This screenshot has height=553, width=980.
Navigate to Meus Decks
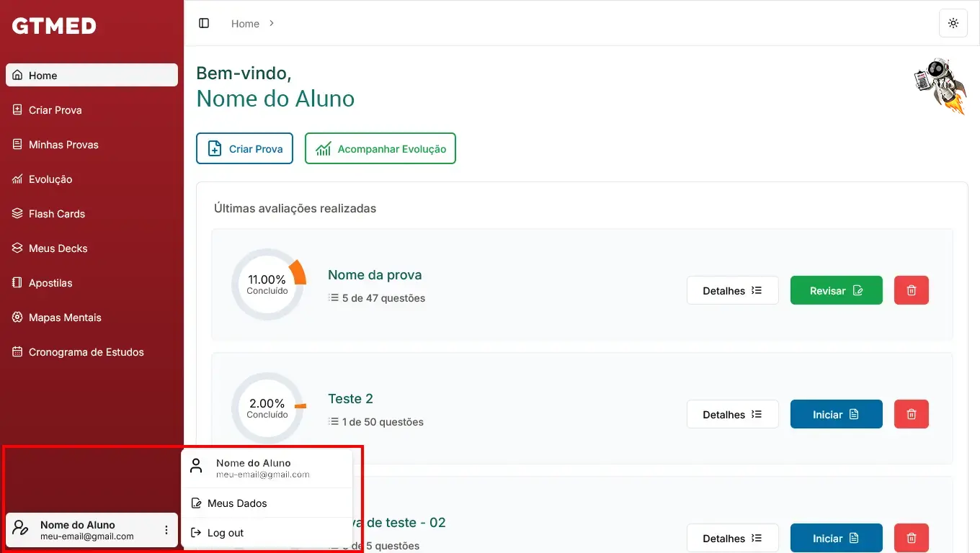click(x=58, y=248)
